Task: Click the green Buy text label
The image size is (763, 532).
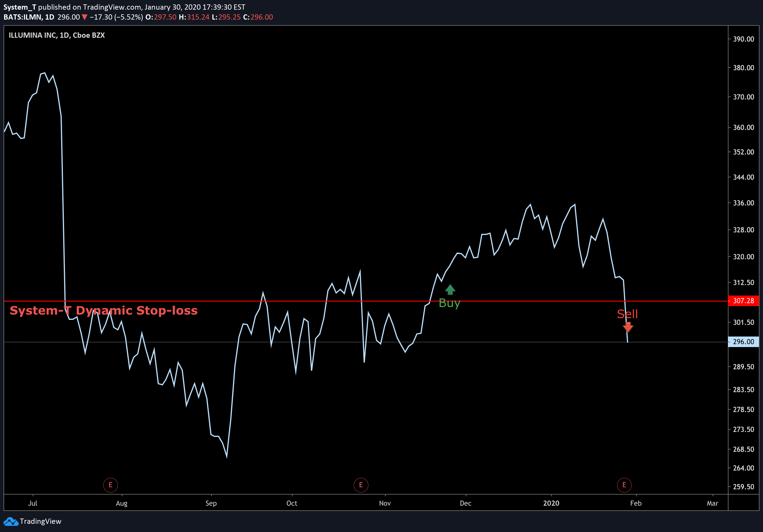Action: tap(449, 303)
